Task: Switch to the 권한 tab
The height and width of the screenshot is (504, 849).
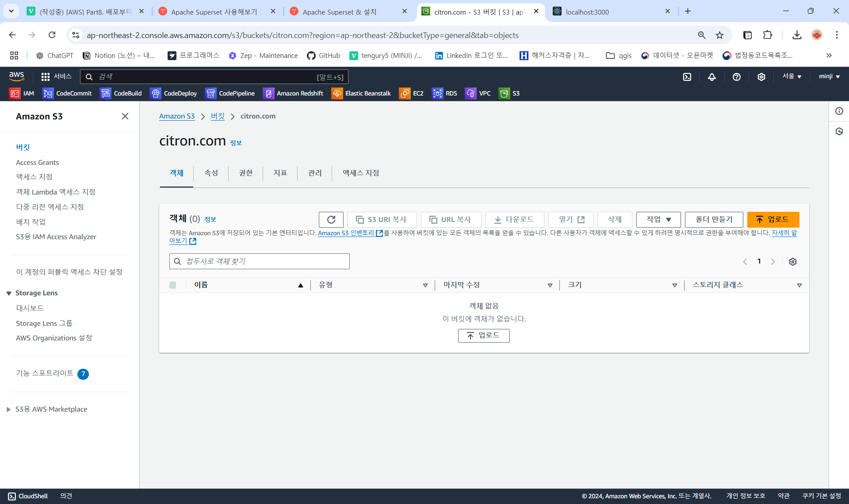Action: point(245,173)
